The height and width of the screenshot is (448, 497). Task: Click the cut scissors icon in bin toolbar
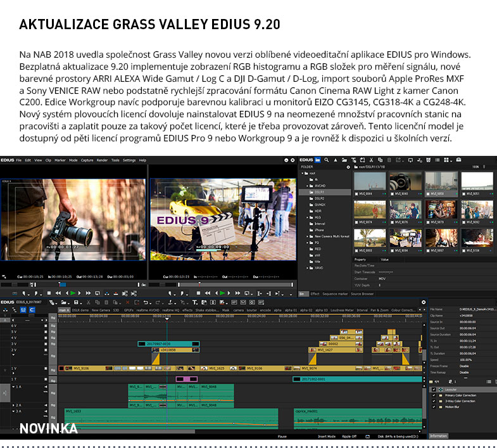pyautogui.click(x=371, y=160)
